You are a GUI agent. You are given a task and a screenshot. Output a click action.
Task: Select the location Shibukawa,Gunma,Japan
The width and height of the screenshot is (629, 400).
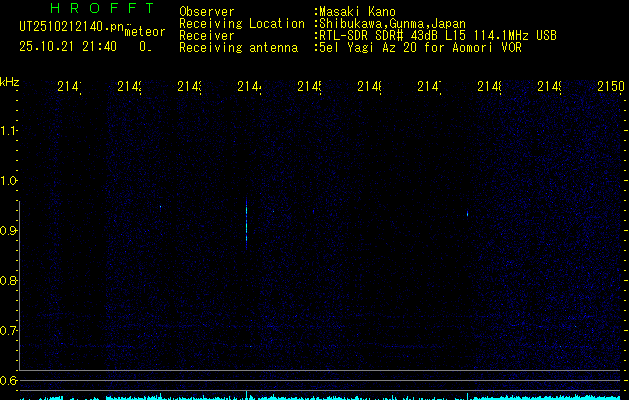[x=392, y=24]
